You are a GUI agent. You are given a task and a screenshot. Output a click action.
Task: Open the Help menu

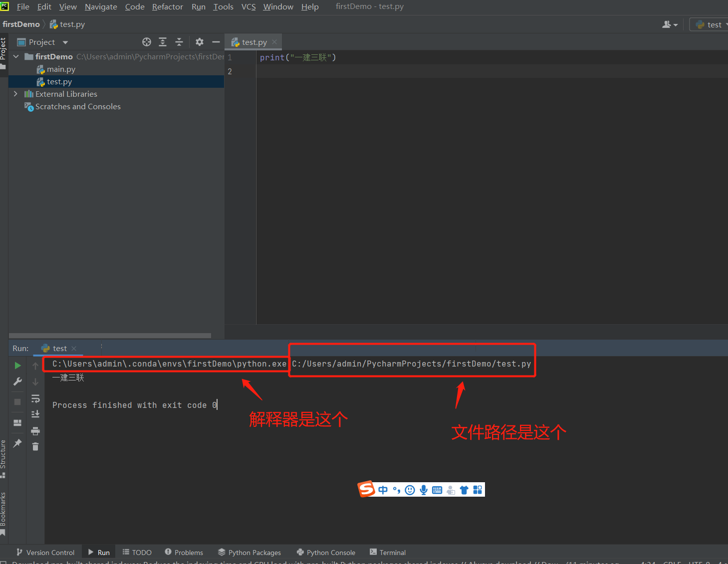click(x=310, y=6)
